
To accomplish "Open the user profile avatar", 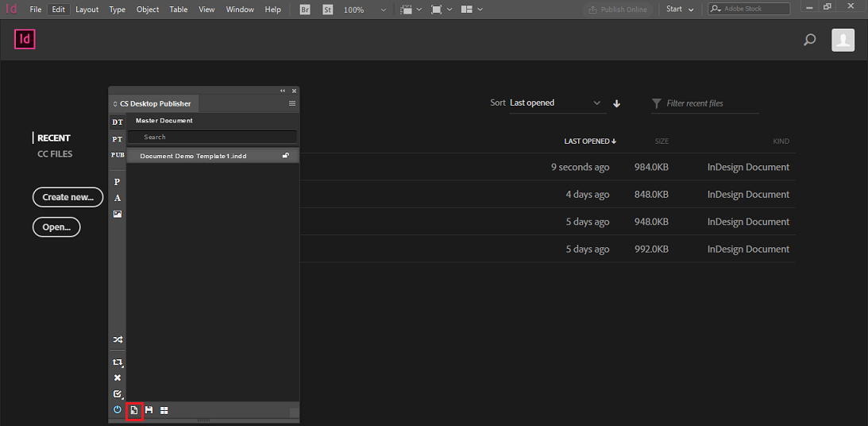I will tap(843, 40).
